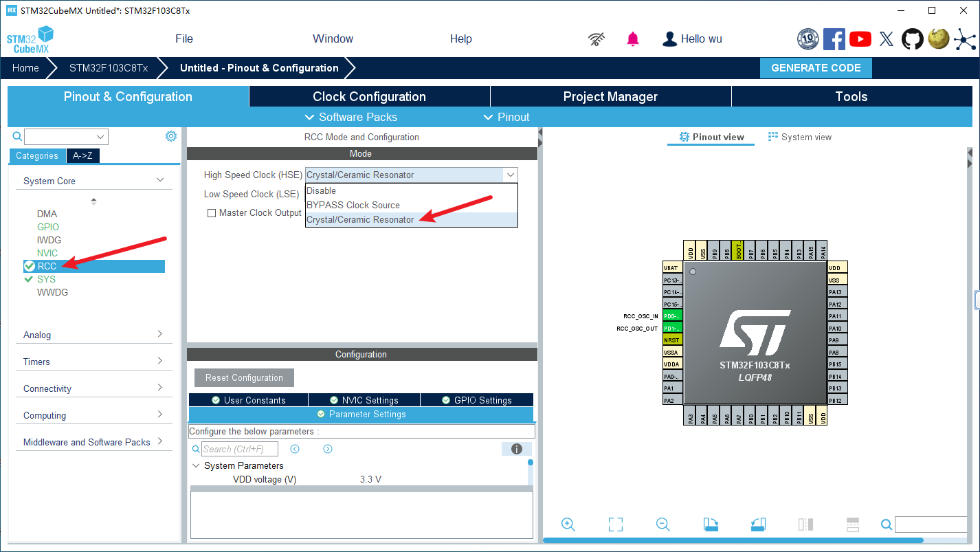Click the parameter Search input field

click(239, 449)
